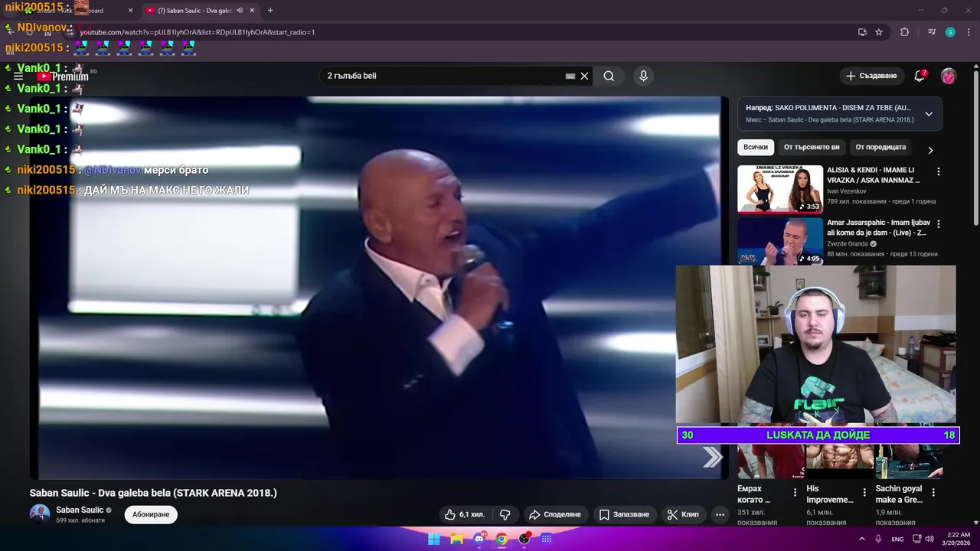Click the Споделяне share button
Screen dimensions: 980x551
coord(555,514)
